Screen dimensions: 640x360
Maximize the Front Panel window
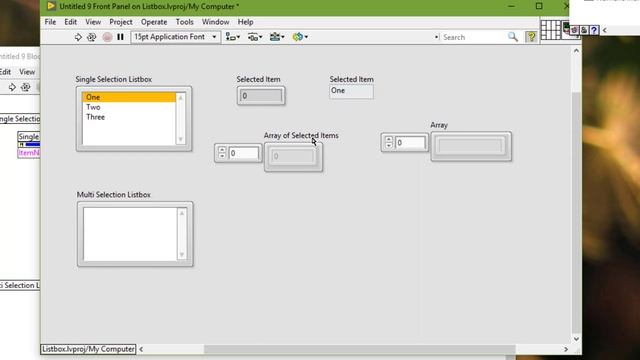click(x=539, y=6)
